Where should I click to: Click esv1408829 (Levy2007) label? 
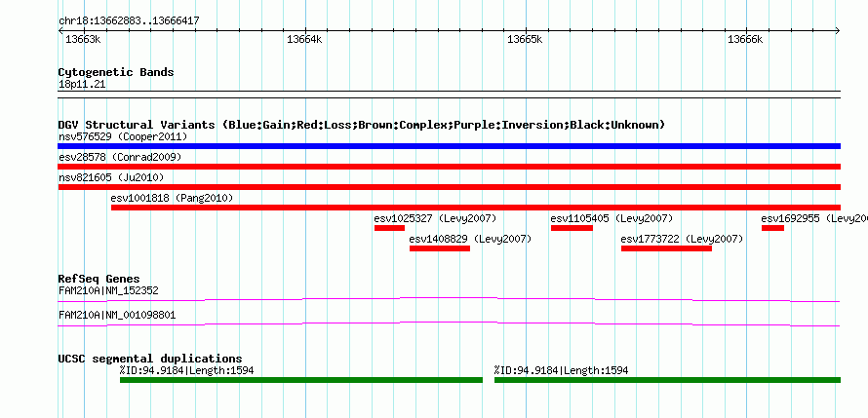click(x=470, y=239)
